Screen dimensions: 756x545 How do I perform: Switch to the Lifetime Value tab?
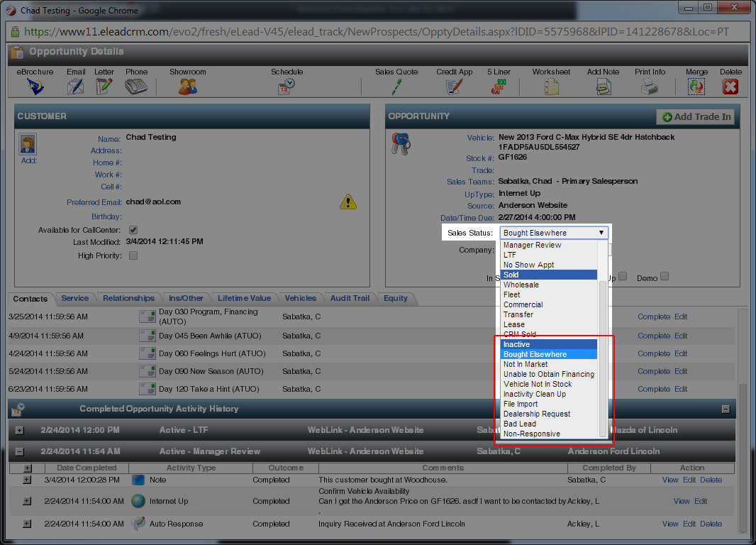click(244, 298)
